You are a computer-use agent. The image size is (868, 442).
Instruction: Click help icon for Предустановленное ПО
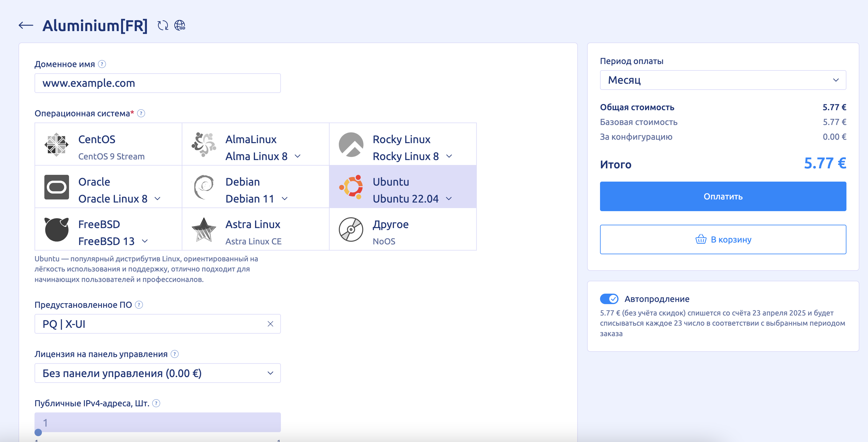coord(139,305)
